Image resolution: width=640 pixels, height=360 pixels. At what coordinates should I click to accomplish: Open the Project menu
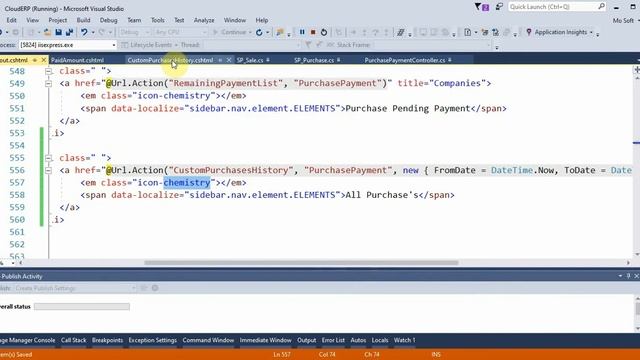[x=58, y=20]
